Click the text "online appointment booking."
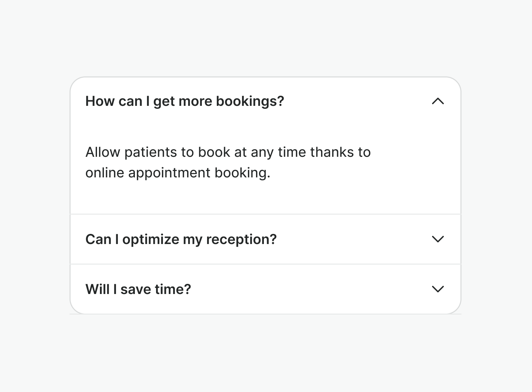The height and width of the screenshot is (392, 532). (x=178, y=173)
